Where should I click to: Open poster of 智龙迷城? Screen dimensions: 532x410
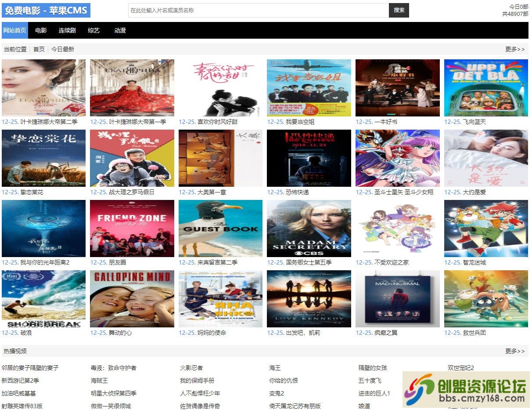tap(486, 229)
